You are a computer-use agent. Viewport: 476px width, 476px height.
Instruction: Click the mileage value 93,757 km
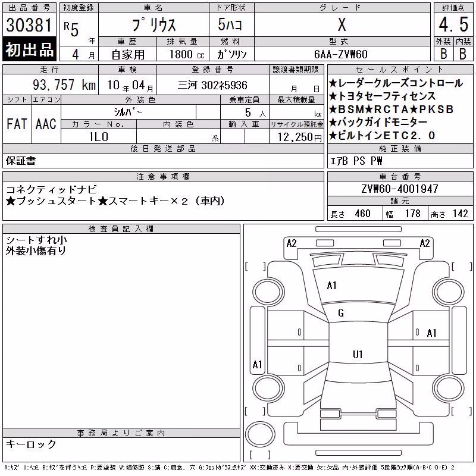click(64, 84)
